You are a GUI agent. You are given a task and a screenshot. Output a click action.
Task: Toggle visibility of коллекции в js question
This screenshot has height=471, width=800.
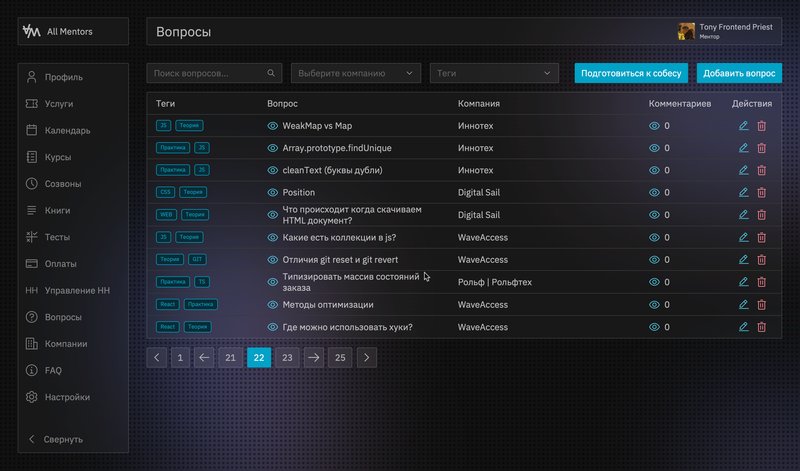272,237
